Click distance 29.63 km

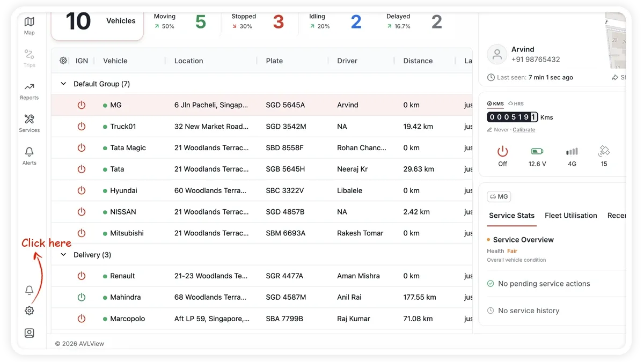[419, 169]
